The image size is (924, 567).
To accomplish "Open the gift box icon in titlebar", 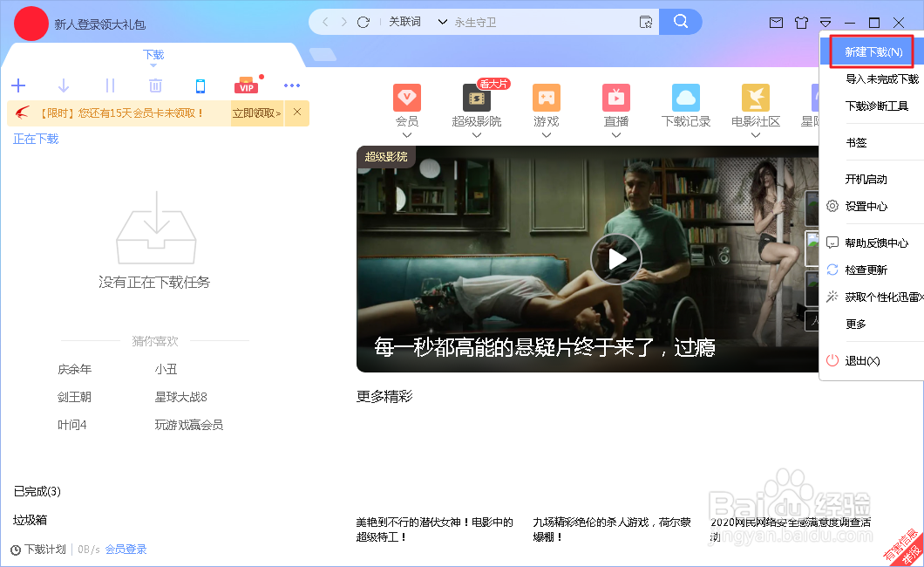I will [801, 23].
